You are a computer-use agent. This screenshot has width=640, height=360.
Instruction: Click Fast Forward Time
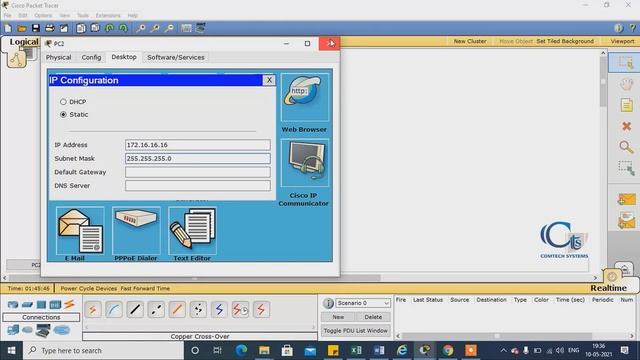click(145, 288)
